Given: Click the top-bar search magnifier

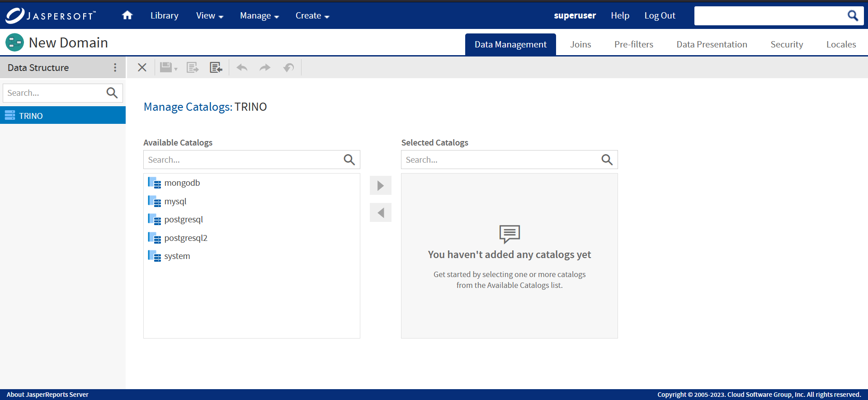Looking at the screenshot, I should (x=853, y=16).
